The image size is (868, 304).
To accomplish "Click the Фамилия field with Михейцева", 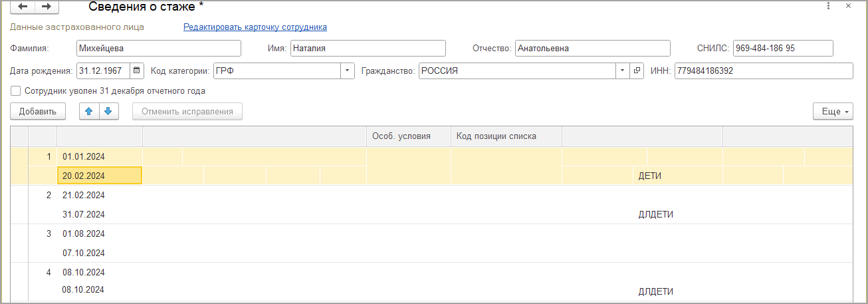I will pyautogui.click(x=158, y=48).
